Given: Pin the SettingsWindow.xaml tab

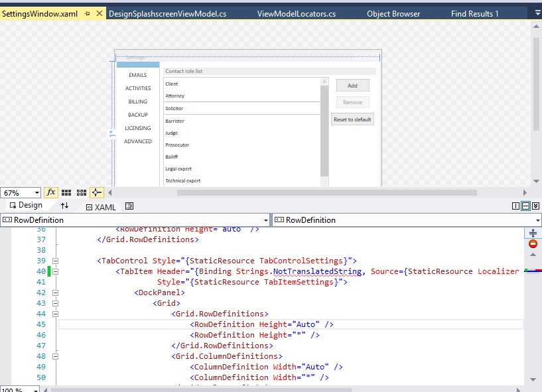Looking at the screenshot, I should click(x=88, y=13).
